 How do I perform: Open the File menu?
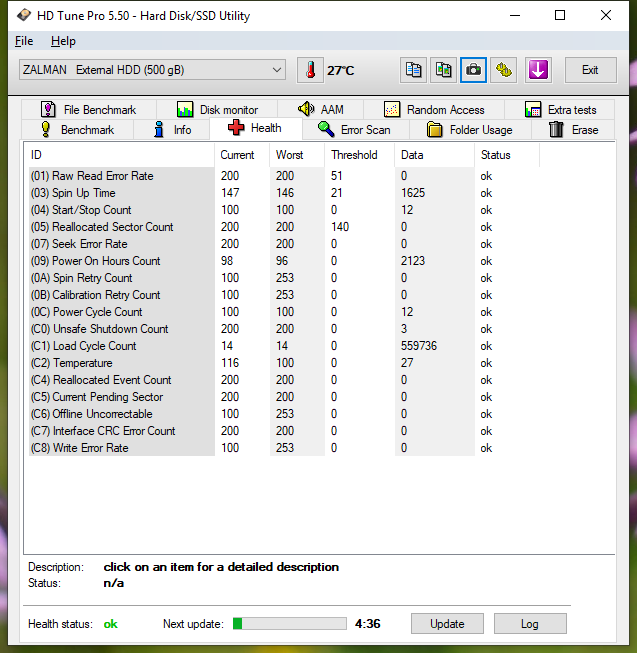pyautogui.click(x=24, y=41)
